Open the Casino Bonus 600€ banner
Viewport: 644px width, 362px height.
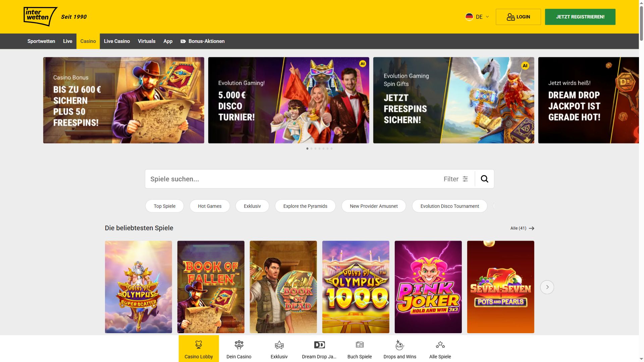tap(123, 100)
